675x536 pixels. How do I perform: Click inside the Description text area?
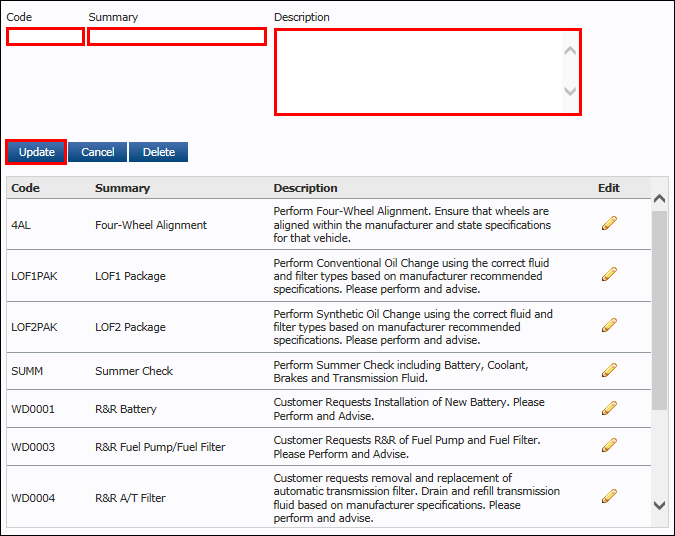[419, 72]
